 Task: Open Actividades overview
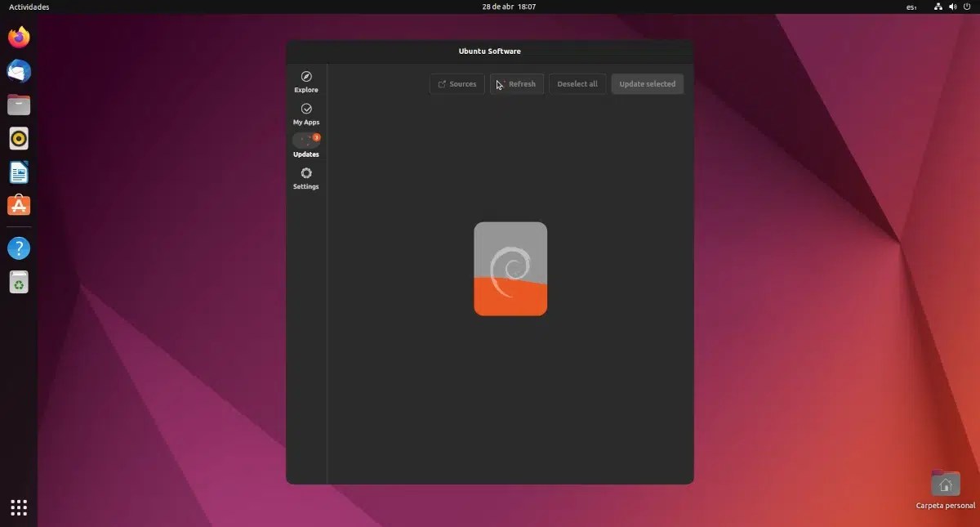click(x=29, y=7)
